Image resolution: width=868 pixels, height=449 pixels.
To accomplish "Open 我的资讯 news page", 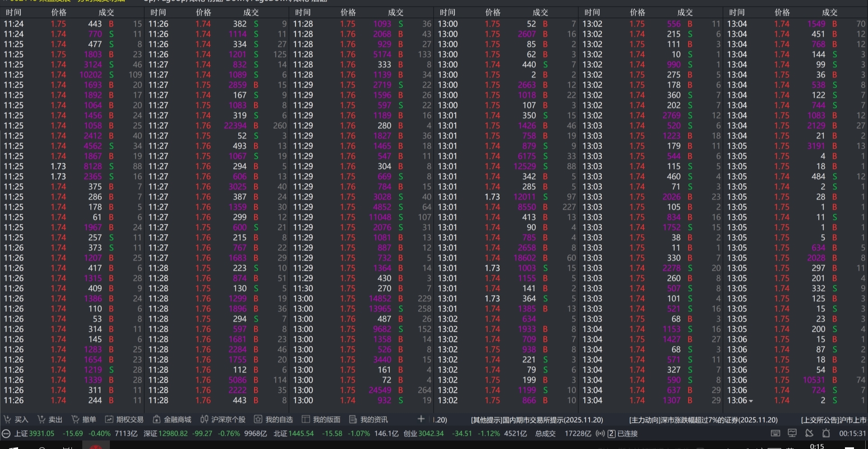I will 368,420.
